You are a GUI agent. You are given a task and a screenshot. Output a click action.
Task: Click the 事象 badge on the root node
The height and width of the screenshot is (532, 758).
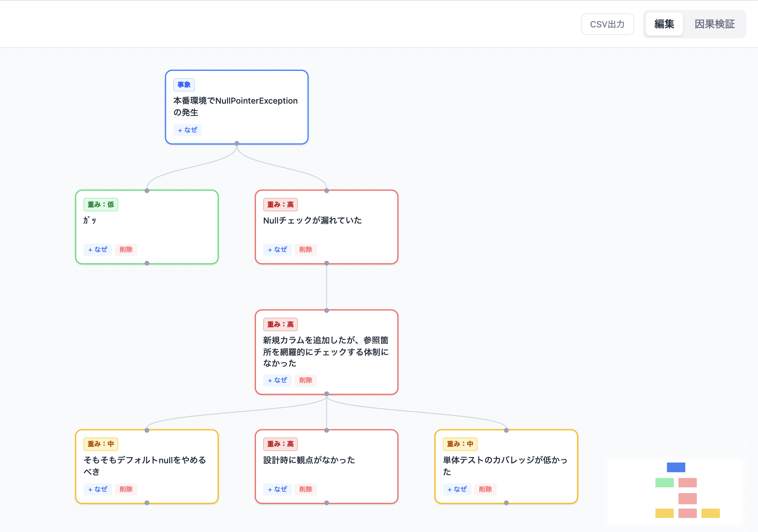coord(184,85)
